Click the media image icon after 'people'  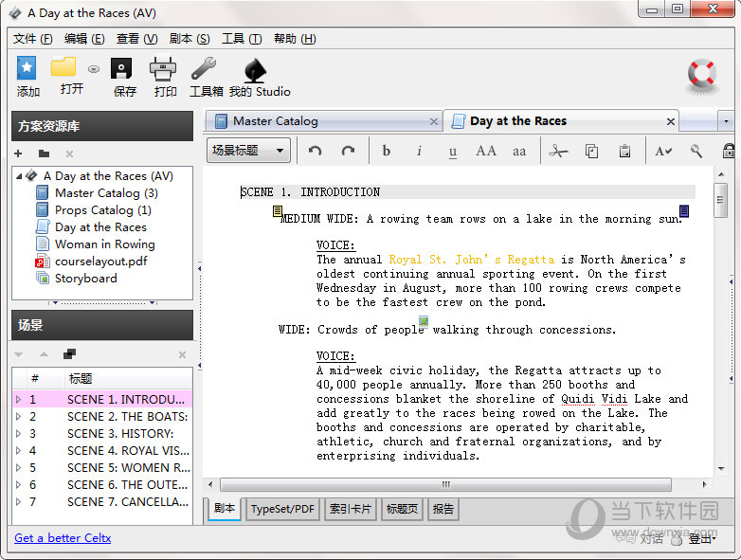click(424, 322)
